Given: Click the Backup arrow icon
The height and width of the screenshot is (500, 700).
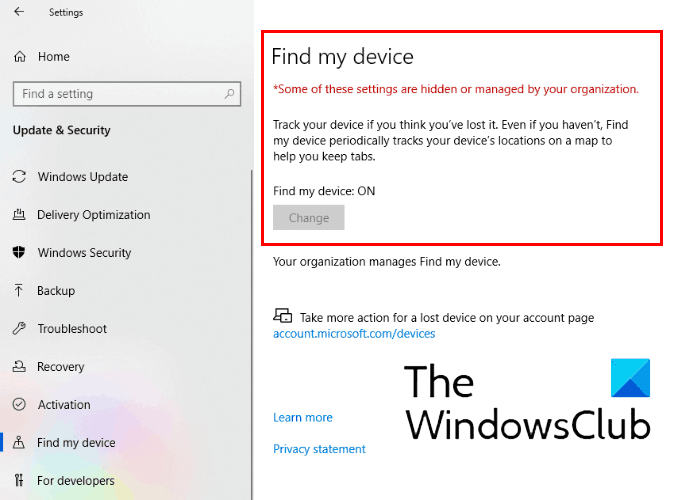Looking at the screenshot, I should [19, 291].
